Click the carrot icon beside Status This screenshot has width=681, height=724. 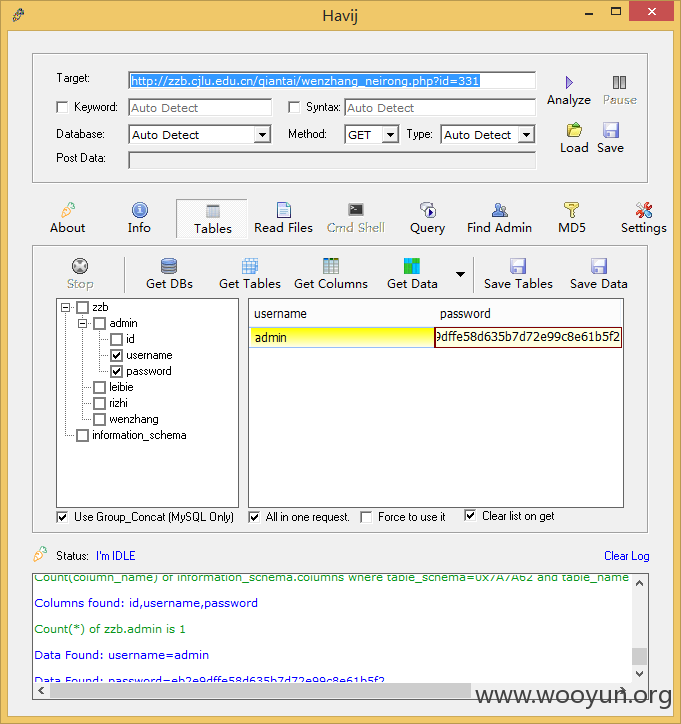pyautogui.click(x=40, y=554)
